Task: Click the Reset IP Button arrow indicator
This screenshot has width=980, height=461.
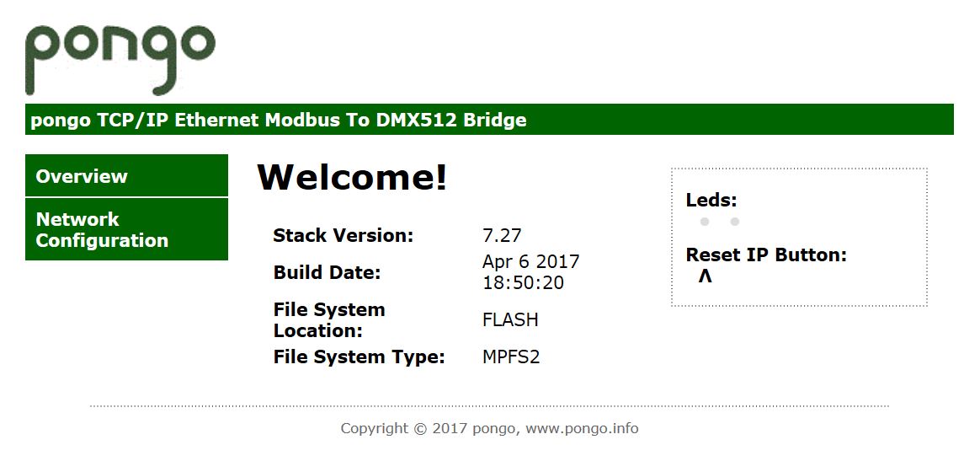Action: pos(705,276)
